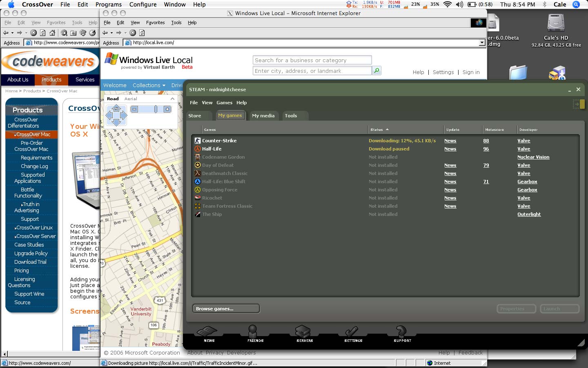Click Download Trial in the CodeWeavers sidebar
The width and height of the screenshot is (588, 368).
(x=30, y=262)
